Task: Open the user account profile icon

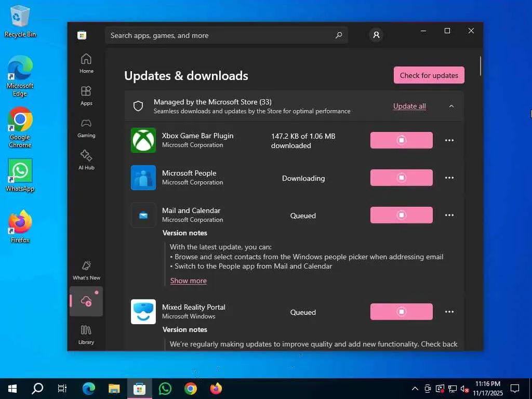Action: point(376,35)
